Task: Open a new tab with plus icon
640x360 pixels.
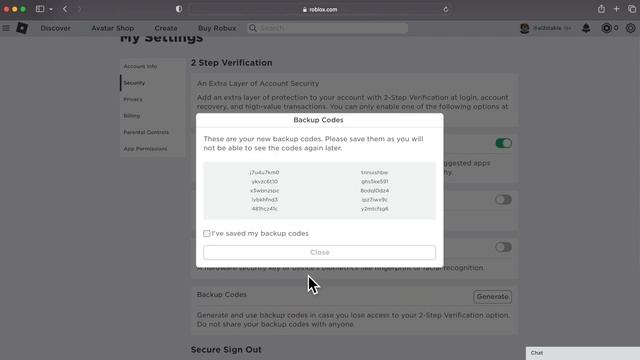Action: coord(616,9)
